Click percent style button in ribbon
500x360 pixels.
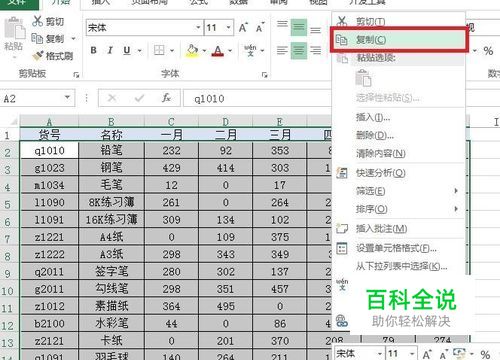pyautogui.click(x=488, y=51)
